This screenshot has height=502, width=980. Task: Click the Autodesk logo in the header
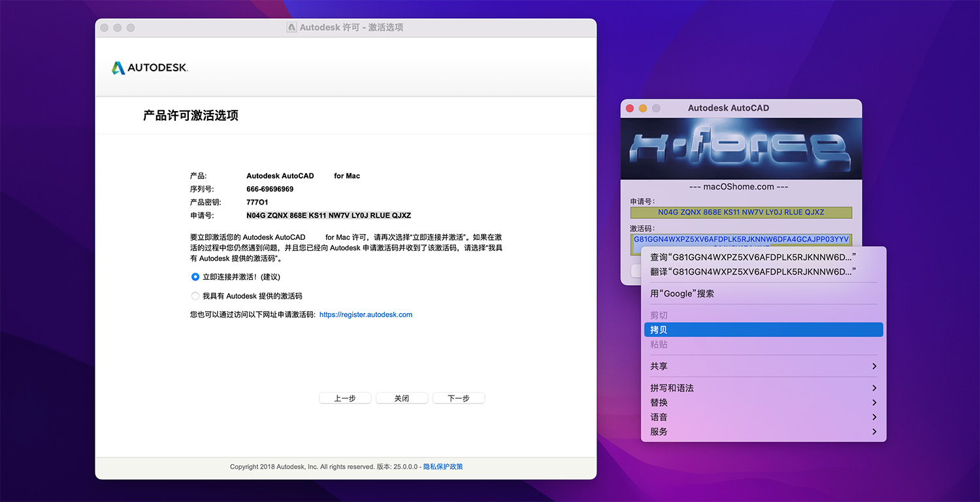[150, 68]
